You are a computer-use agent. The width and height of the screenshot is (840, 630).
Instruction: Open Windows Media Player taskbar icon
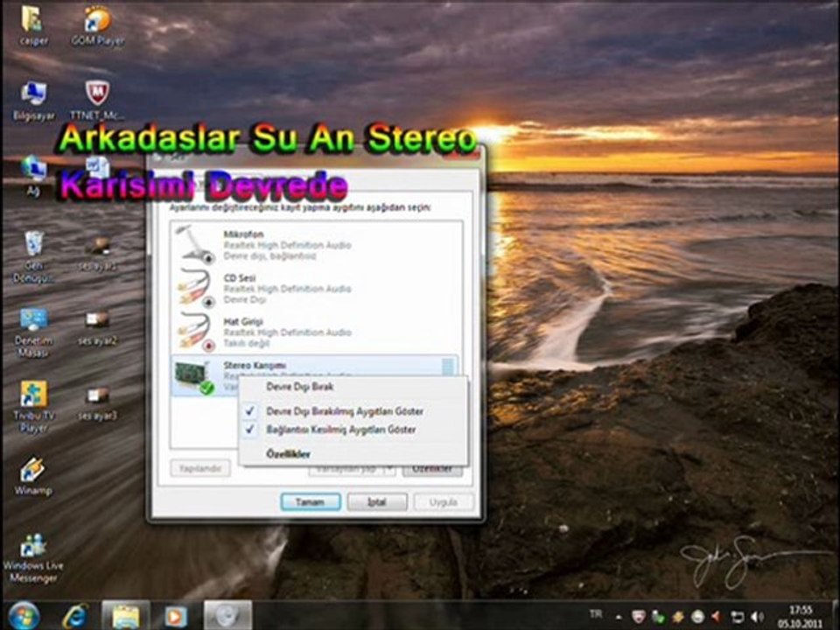[x=175, y=616]
